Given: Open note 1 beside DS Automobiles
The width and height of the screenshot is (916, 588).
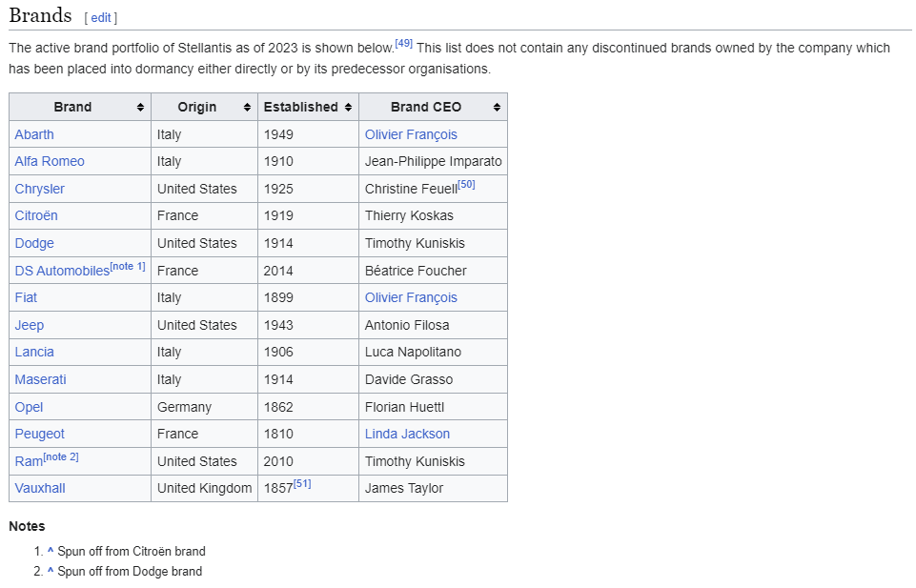Looking at the screenshot, I should (x=128, y=266).
